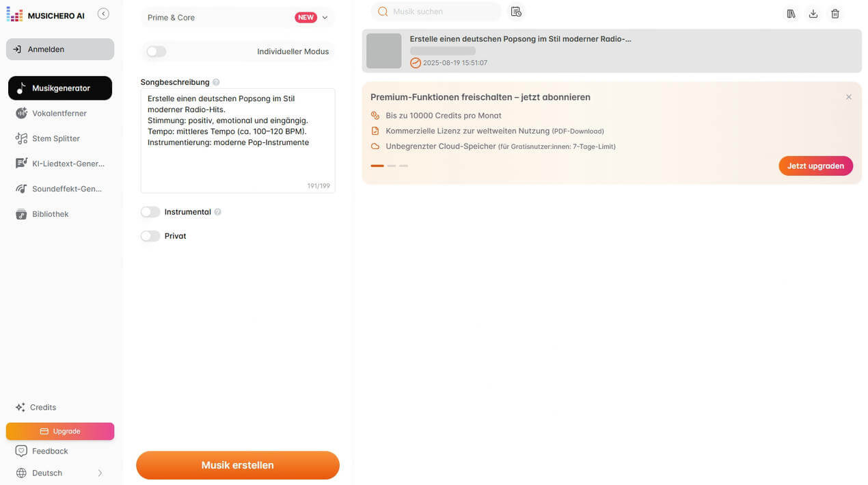Image resolution: width=868 pixels, height=485 pixels.
Task: Open Vokalentferner in the sidebar
Action: pyautogui.click(x=60, y=113)
